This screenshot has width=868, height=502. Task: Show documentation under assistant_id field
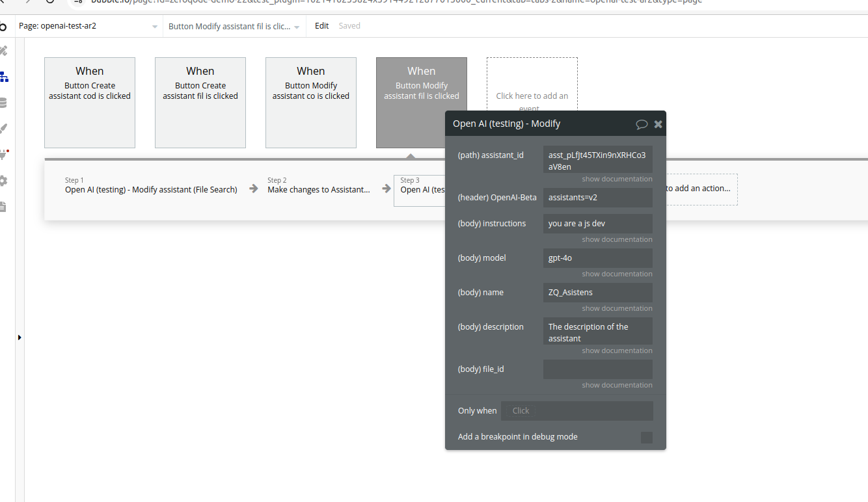tap(617, 179)
